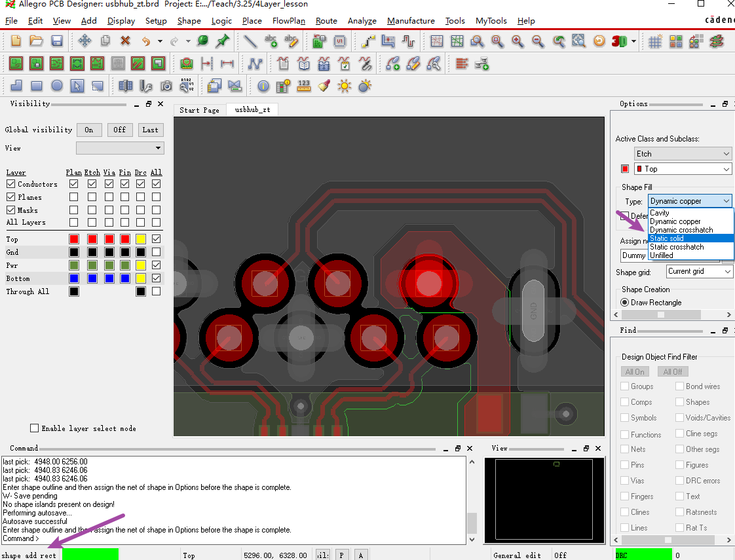The height and width of the screenshot is (560, 735).
Task: Click the Bottom layer Drc yellow swatch
Action: (141, 278)
